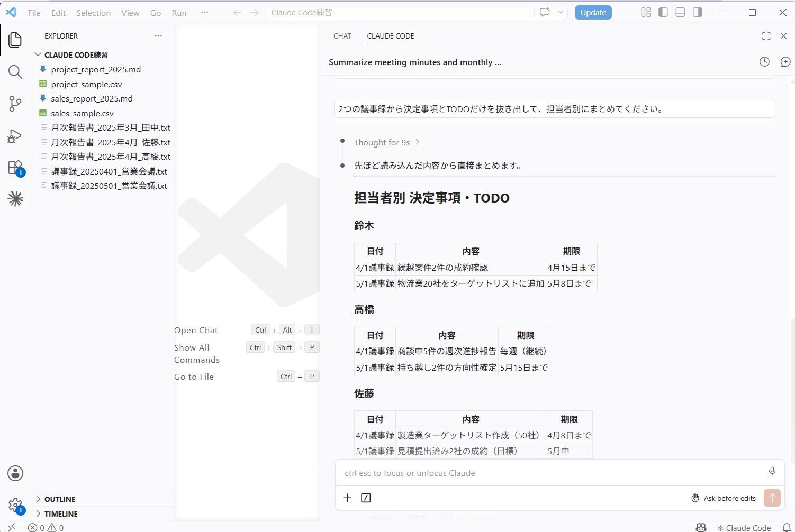Open the Manage gear icon
This screenshot has width=795, height=532.
click(x=15, y=505)
